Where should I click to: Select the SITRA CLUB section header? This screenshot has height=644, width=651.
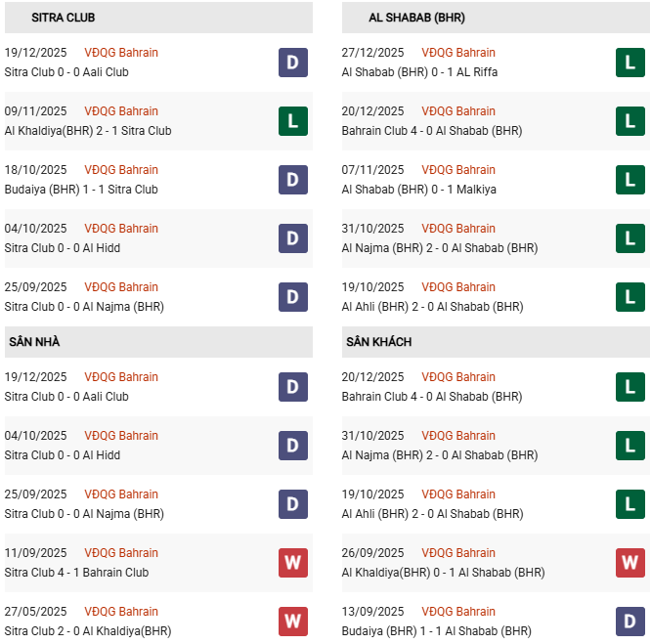click(64, 18)
